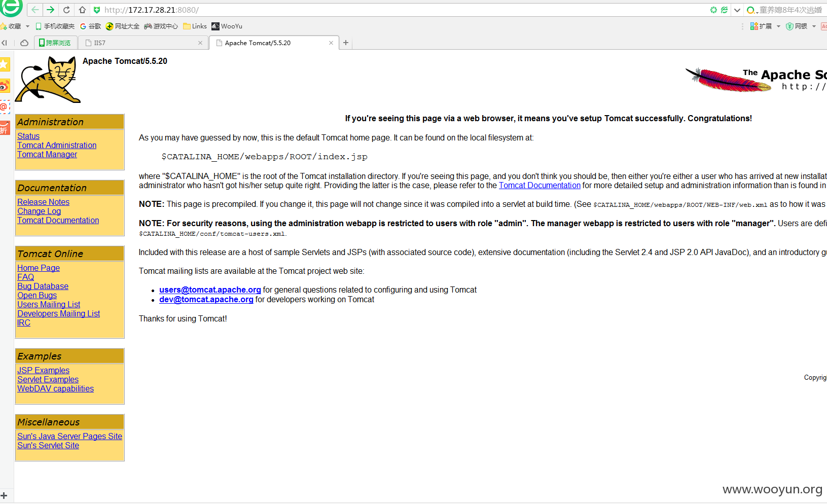Open the browser home page icon

82,10
